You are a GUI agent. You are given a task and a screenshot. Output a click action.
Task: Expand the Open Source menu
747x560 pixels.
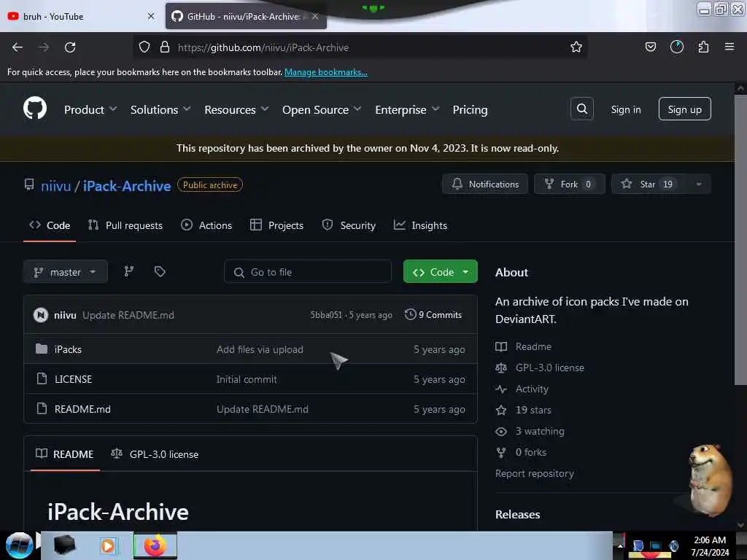pyautogui.click(x=322, y=110)
